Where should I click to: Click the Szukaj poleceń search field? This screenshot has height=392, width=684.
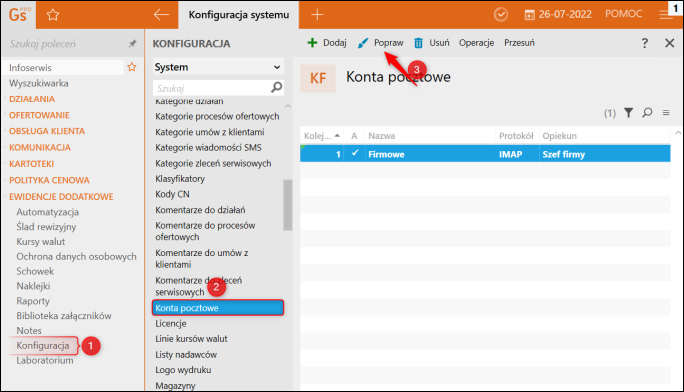click(x=65, y=44)
